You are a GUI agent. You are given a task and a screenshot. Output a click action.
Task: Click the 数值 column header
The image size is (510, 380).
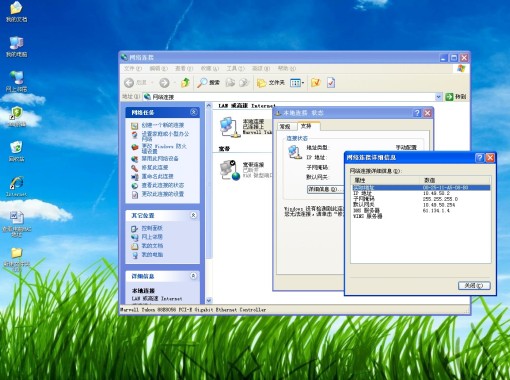[x=455, y=180]
